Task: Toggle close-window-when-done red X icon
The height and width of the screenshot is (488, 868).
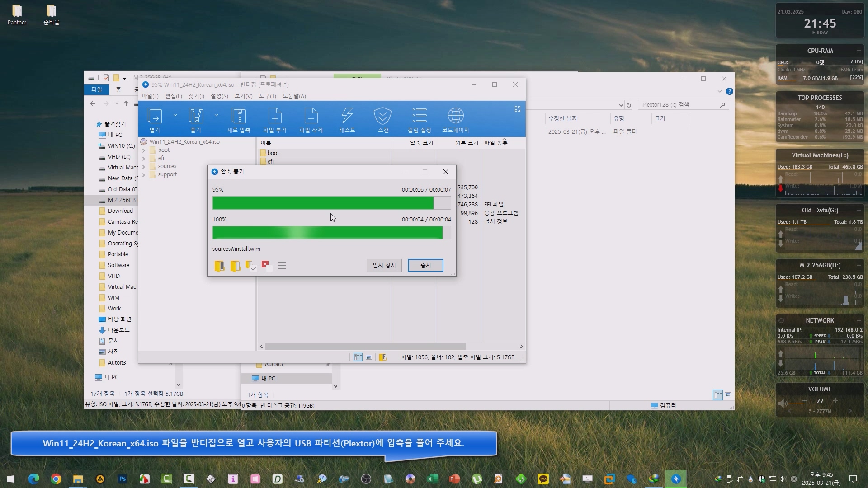Action: [267, 266]
